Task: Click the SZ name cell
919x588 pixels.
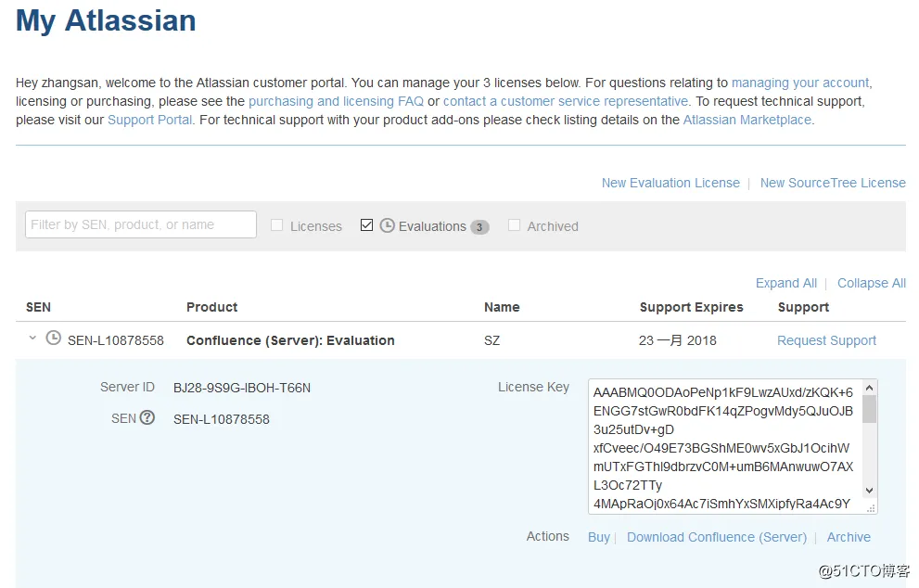Action: (491, 340)
